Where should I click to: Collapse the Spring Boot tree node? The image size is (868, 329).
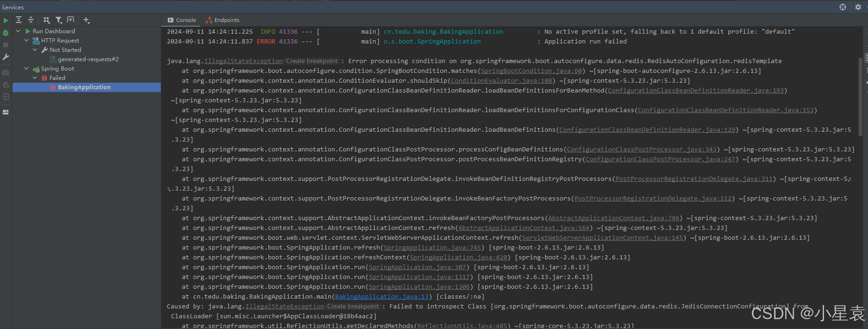point(27,69)
